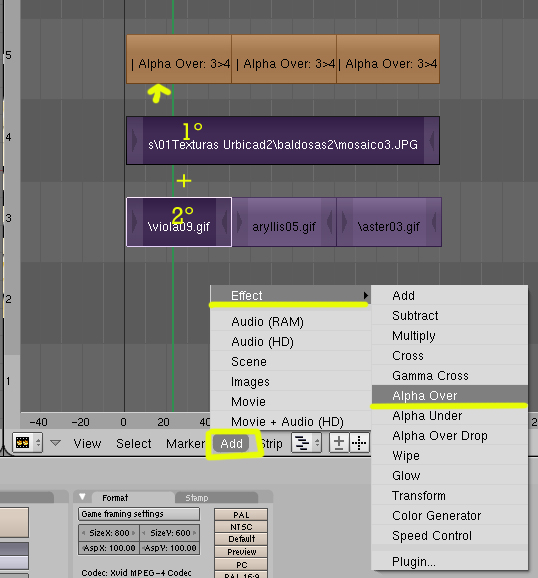Click the Add menu in the sequencer header
The width and height of the screenshot is (538, 578).
point(232,443)
